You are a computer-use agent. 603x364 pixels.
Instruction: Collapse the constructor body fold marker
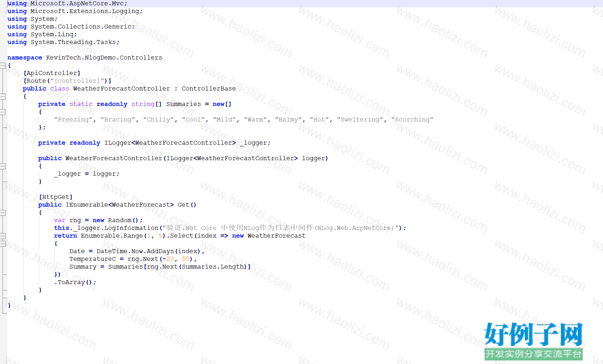(3, 166)
